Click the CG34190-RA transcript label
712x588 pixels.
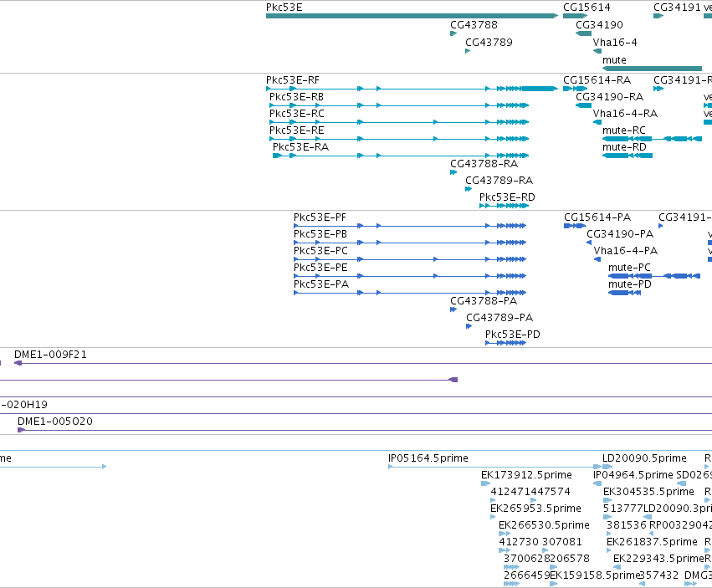coord(610,97)
